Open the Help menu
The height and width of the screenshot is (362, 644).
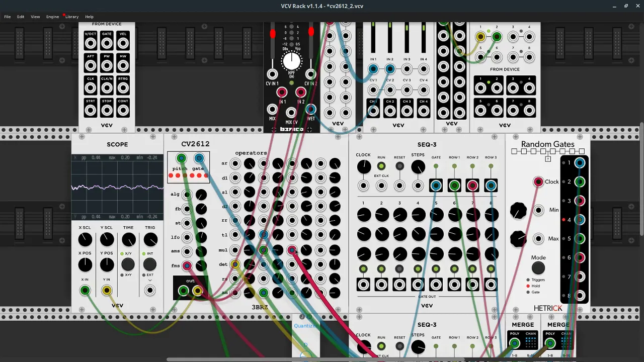click(x=89, y=17)
